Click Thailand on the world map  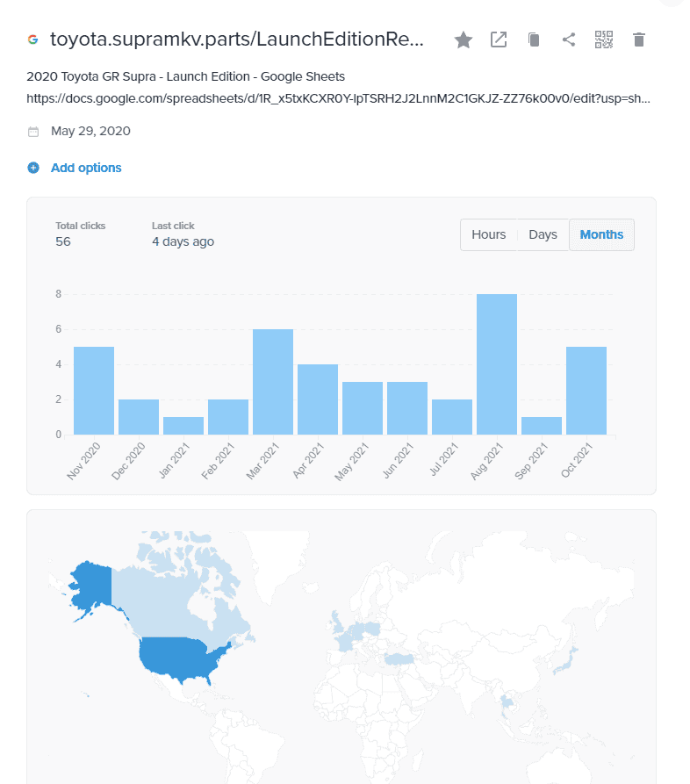(507, 704)
